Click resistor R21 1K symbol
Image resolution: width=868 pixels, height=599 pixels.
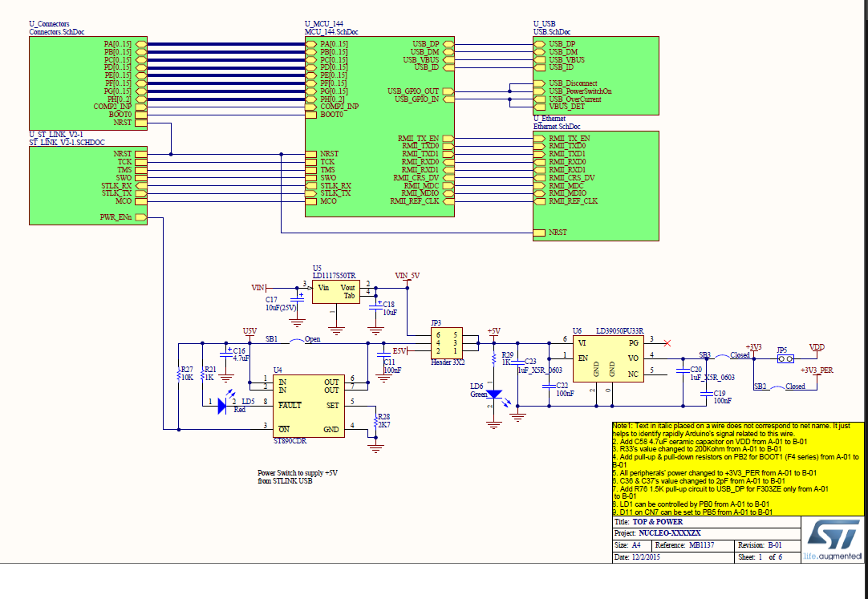203,374
